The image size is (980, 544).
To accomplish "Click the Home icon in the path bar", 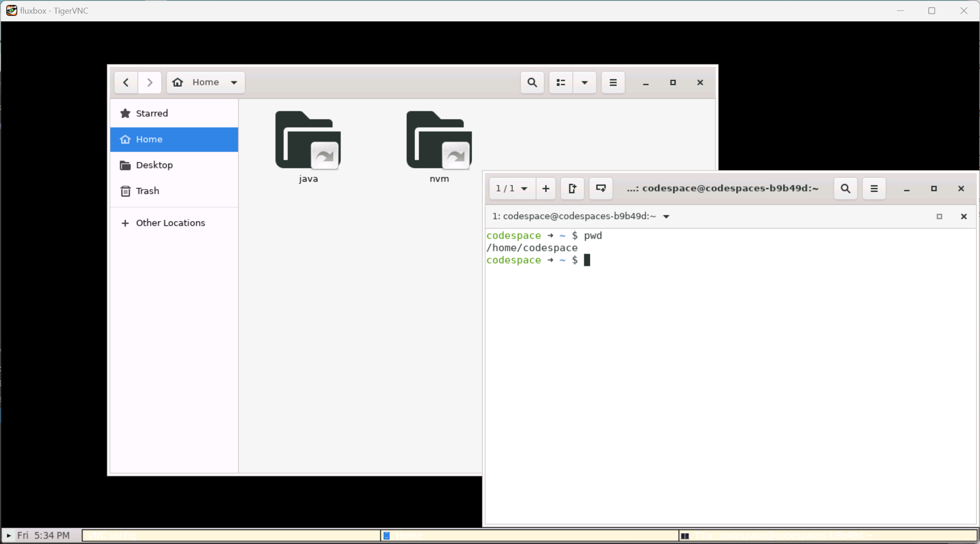I will [x=177, y=82].
